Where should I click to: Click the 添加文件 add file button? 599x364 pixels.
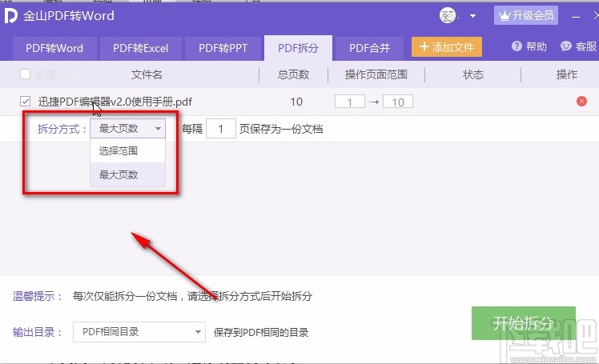447,47
